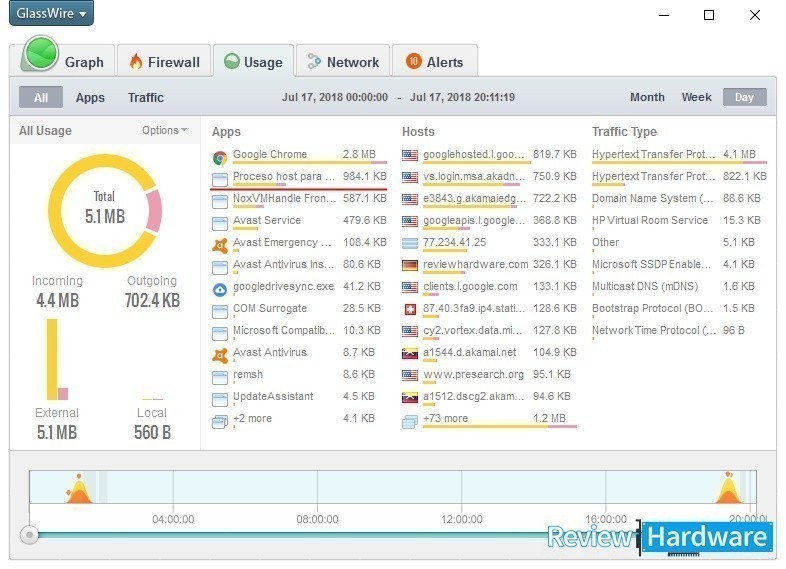Click the orange alerts count badge

414,61
